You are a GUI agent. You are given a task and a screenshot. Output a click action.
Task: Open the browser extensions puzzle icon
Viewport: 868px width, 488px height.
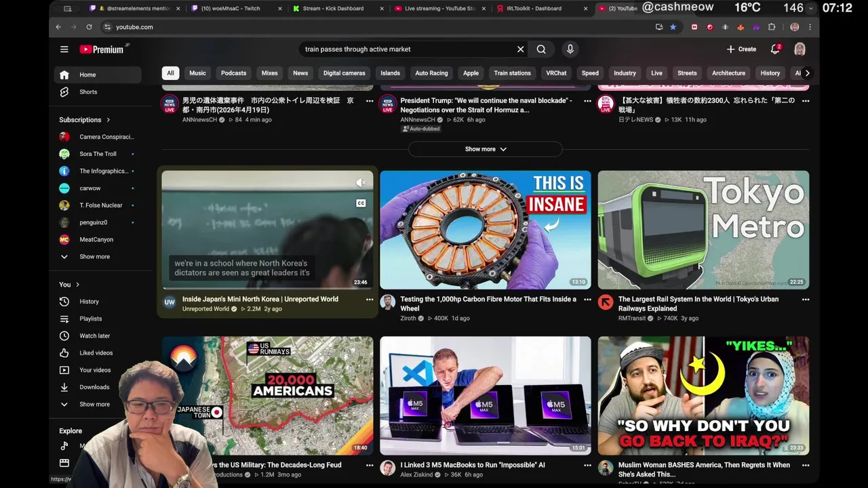click(772, 27)
